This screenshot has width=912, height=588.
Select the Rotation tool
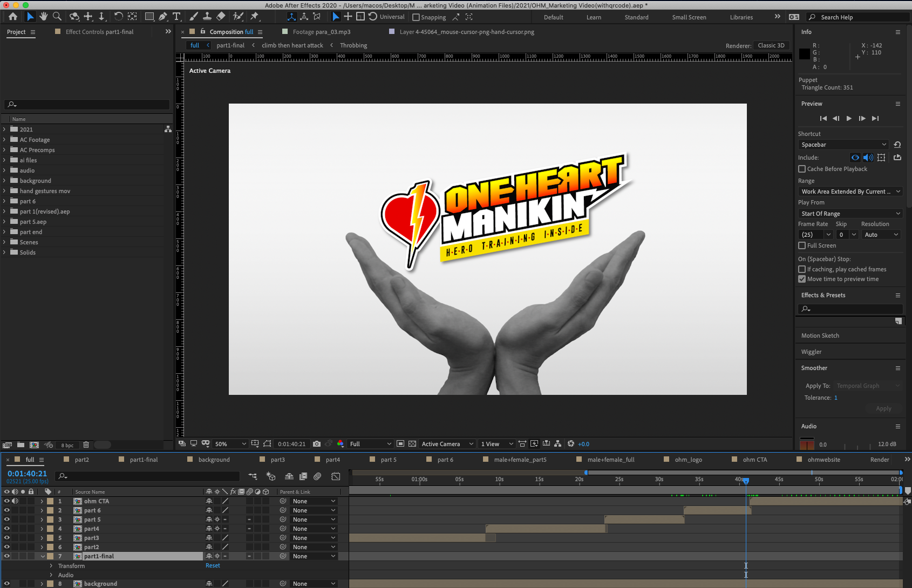[x=119, y=17]
